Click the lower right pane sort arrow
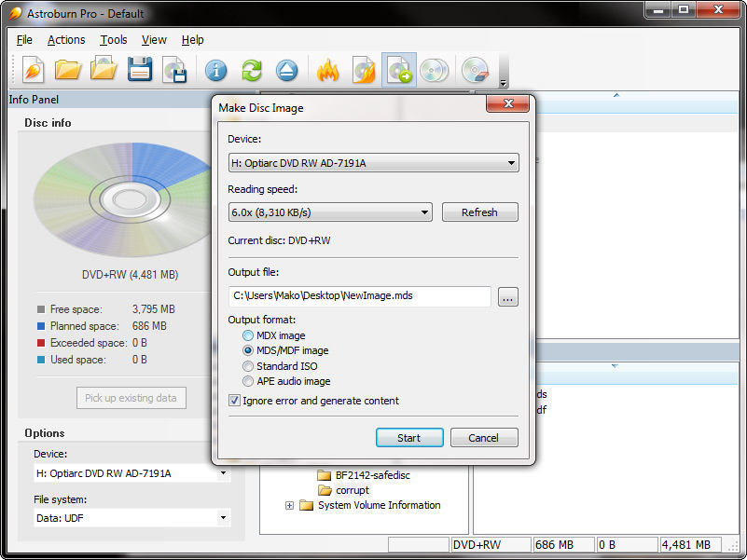Screen dimensions: 747x560 615,366
